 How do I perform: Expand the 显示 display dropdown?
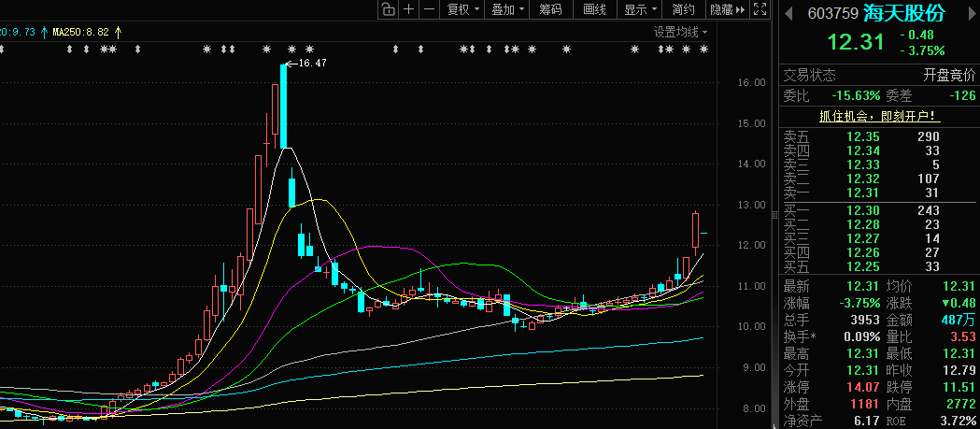[x=641, y=9]
